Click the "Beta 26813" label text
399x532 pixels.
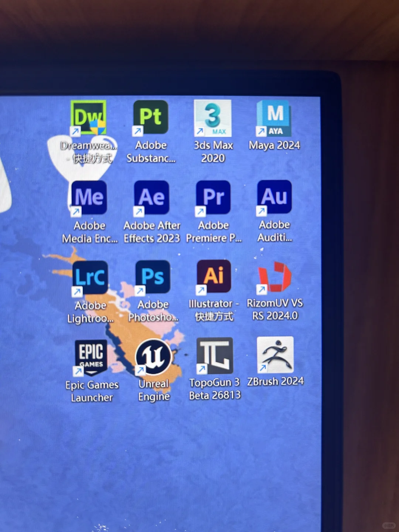[x=215, y=395]
